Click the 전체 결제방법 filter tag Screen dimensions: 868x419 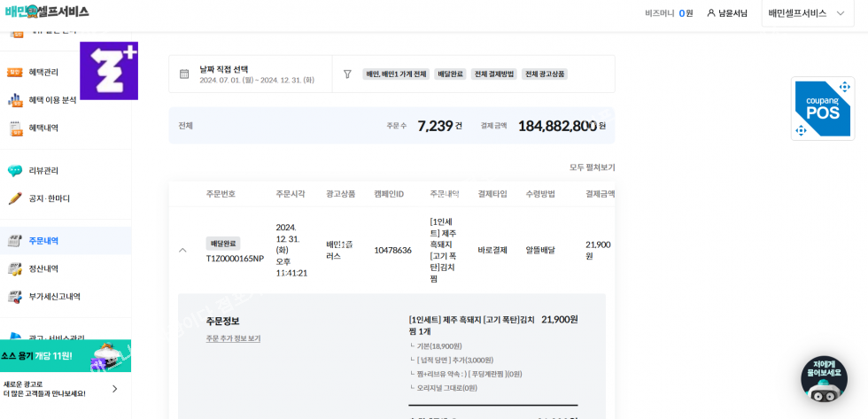493,74
